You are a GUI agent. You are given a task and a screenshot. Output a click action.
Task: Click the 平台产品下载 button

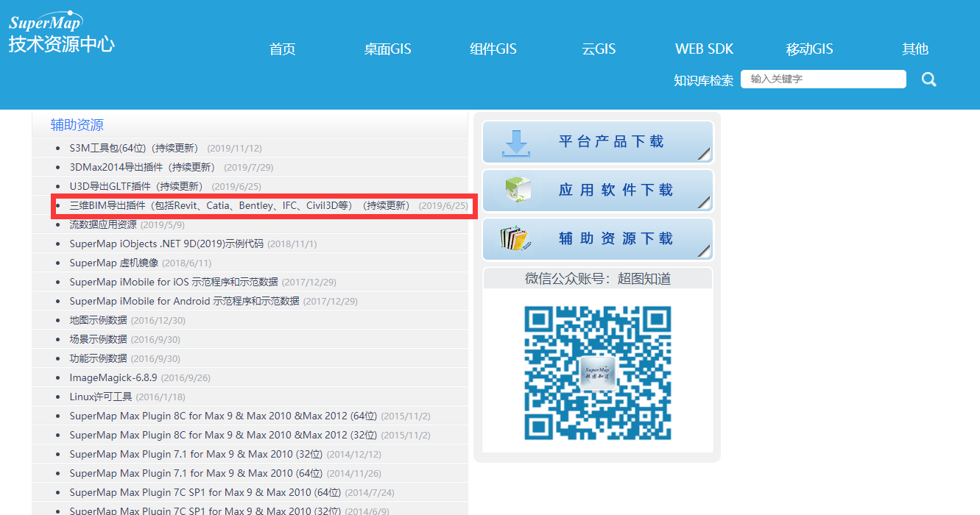pyautogui.click(x=598, y=142)
